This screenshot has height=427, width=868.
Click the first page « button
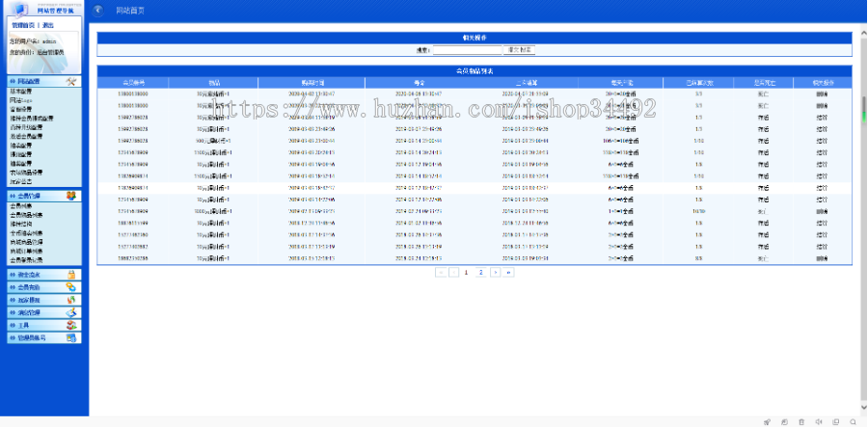441,272
